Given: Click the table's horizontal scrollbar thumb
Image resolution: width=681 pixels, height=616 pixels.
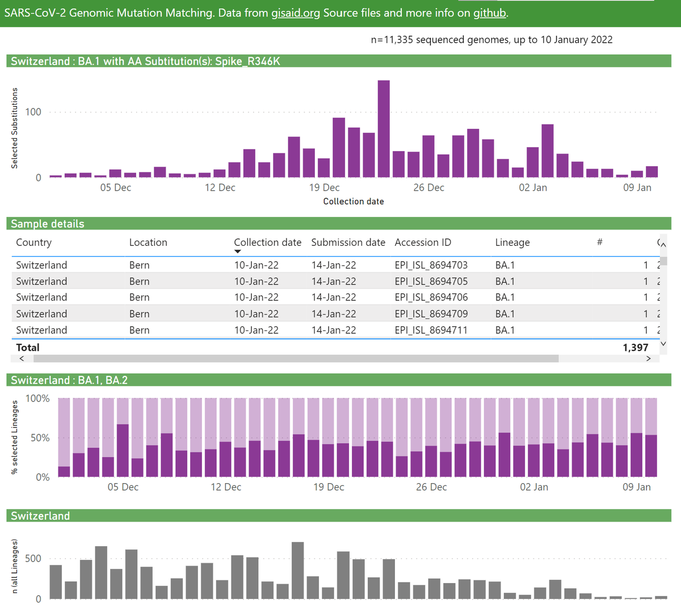Looking at the screenshot, I should [296, 358].
